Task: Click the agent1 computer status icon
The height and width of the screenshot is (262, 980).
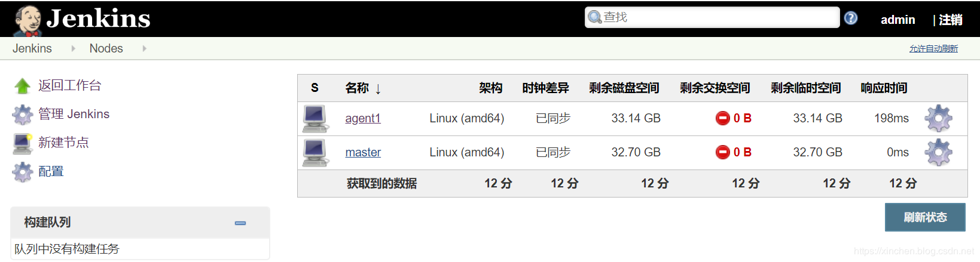Action: 315,118
